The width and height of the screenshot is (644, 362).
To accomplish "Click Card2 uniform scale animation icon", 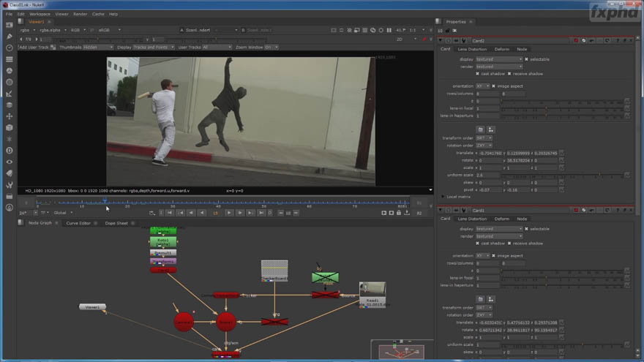I will (x=626, y=176).
